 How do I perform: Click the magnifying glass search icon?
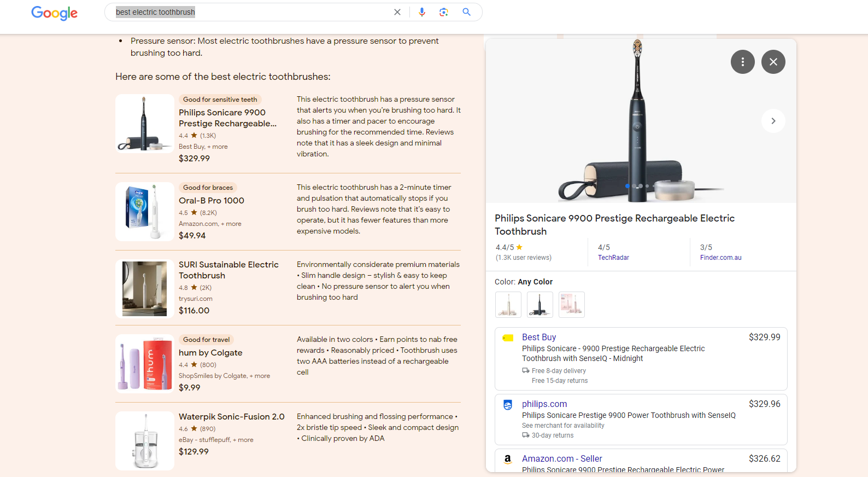pyautogui.click(x=466, y=12)
